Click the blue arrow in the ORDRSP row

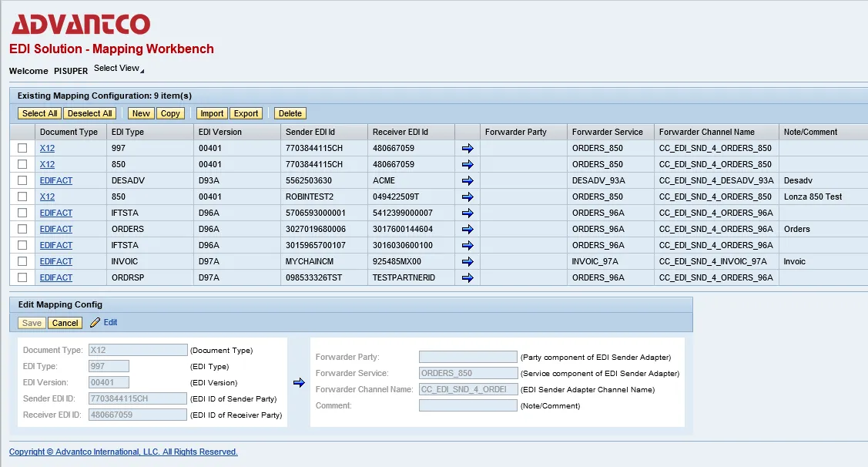(468, 277)
